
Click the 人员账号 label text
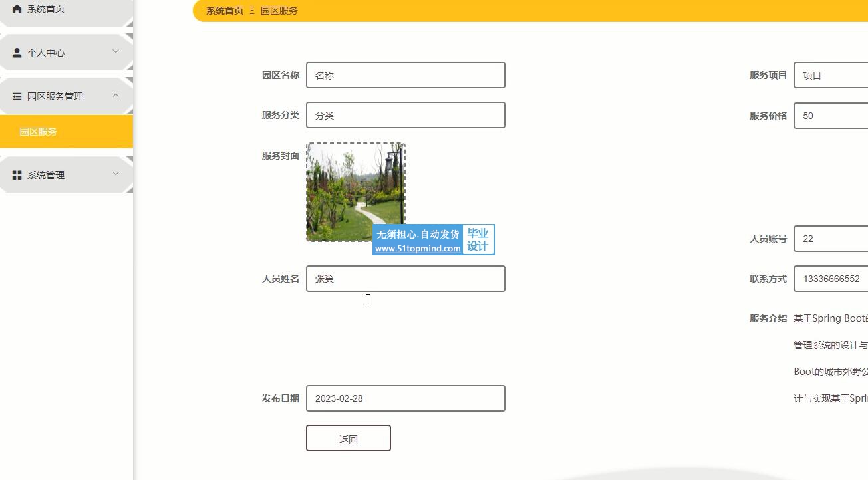click(x=768, y=239)
